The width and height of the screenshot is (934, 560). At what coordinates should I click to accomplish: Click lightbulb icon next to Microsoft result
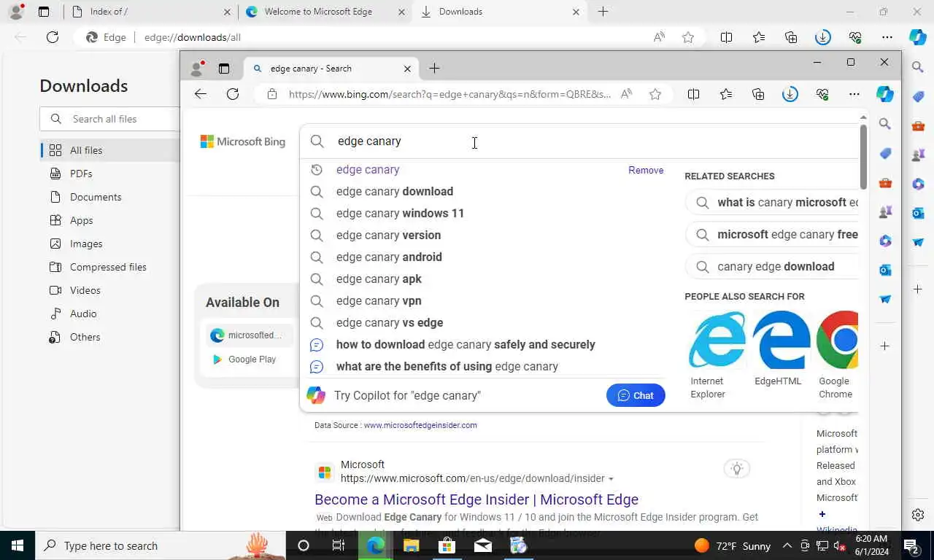tap(737, 469)
